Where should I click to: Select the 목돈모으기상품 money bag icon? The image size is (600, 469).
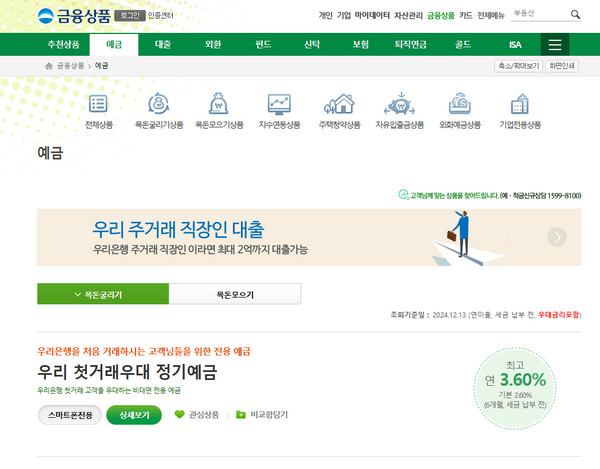pos(218,103)
